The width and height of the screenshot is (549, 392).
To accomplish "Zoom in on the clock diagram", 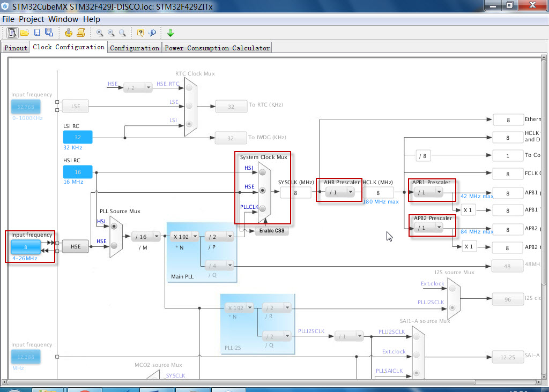I will (100, 33).
